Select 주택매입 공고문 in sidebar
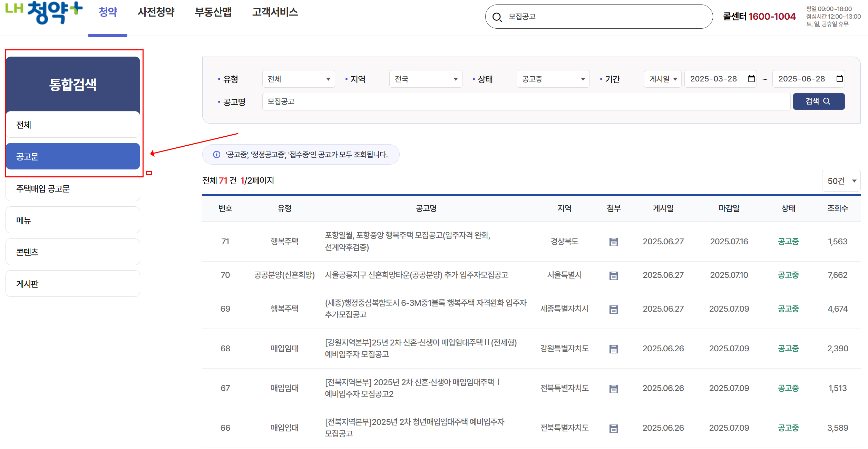 click(x=72, y=189)
